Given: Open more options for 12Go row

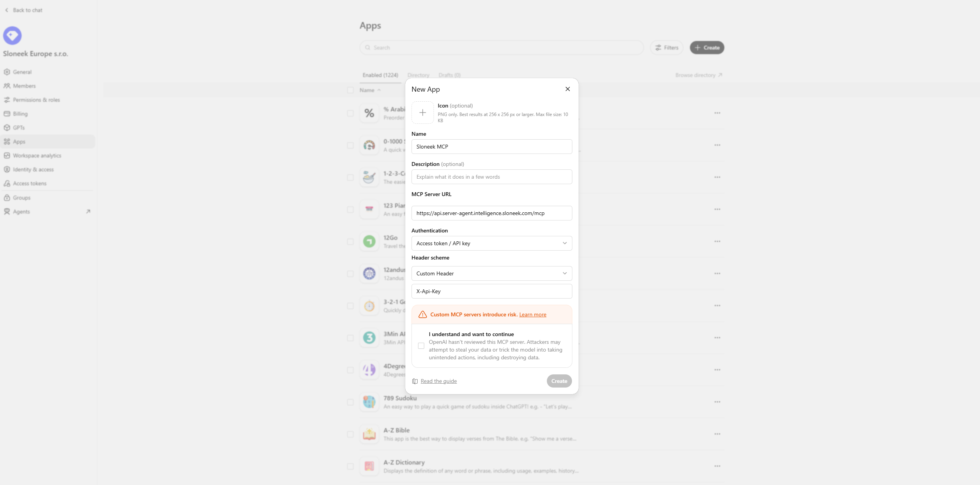Looking at the screenshot, I should (717, 241).
